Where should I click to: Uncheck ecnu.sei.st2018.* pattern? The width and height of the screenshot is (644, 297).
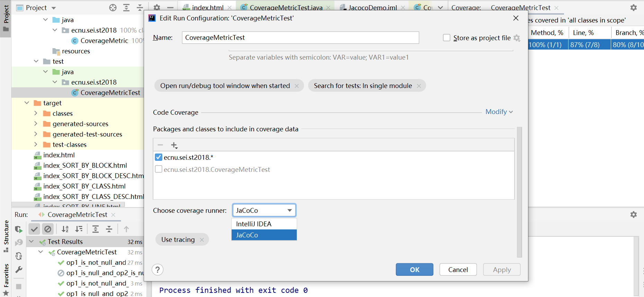pos(159,157)
